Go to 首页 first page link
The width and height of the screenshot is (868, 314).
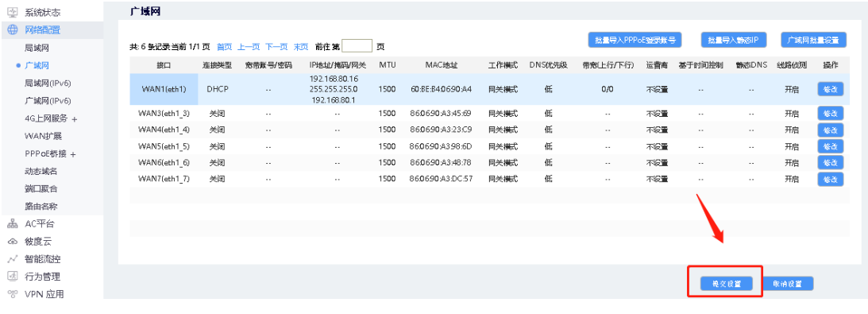224,47
